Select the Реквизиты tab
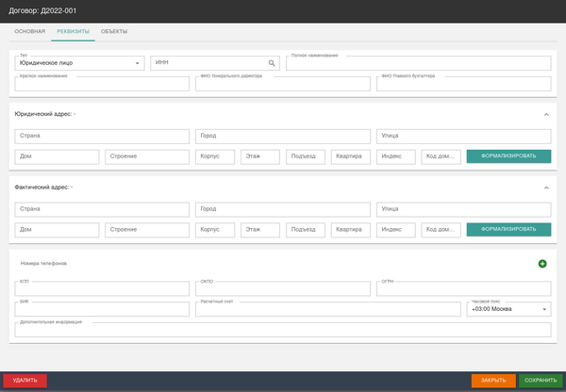The image size is (566, 392). [x=73, y=32]
